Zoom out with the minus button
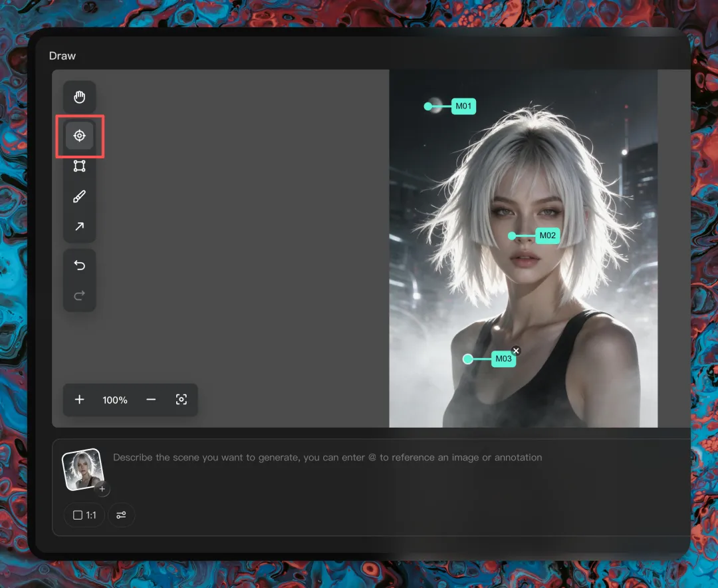 151,400
